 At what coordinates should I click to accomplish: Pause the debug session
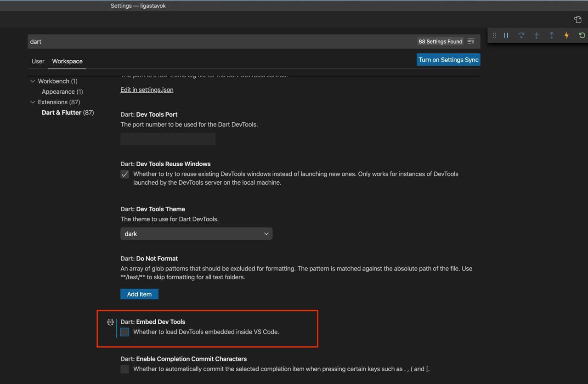(x=506, y=35)
